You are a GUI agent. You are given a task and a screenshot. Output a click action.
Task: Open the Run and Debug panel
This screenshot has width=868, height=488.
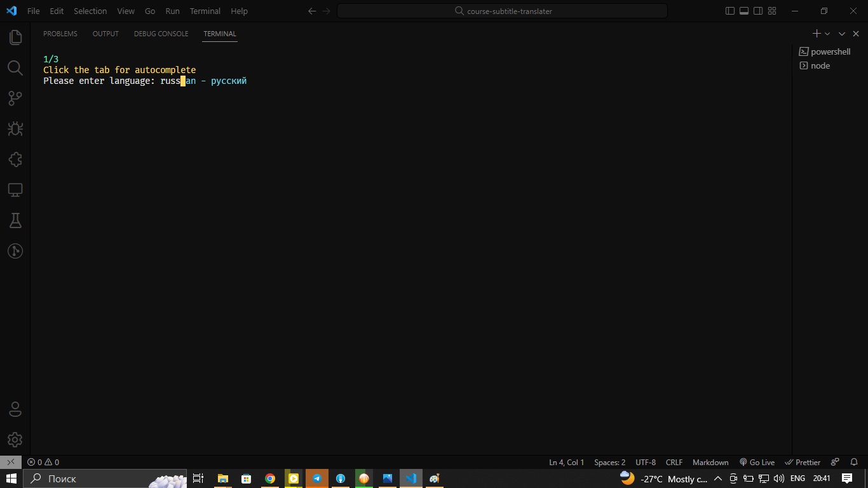pyautogui.click(x=15, y=129)
